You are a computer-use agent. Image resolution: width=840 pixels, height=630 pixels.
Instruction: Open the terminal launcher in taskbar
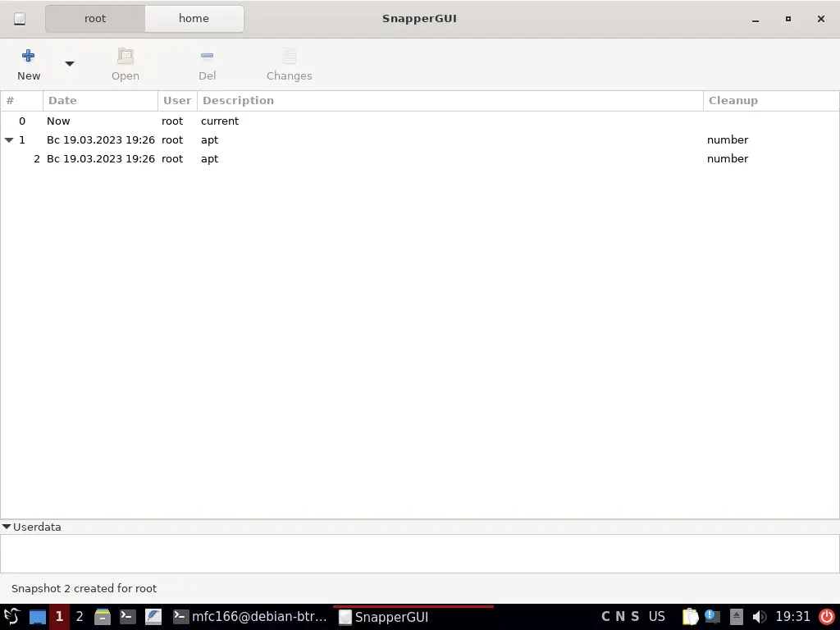pos(127,617)
